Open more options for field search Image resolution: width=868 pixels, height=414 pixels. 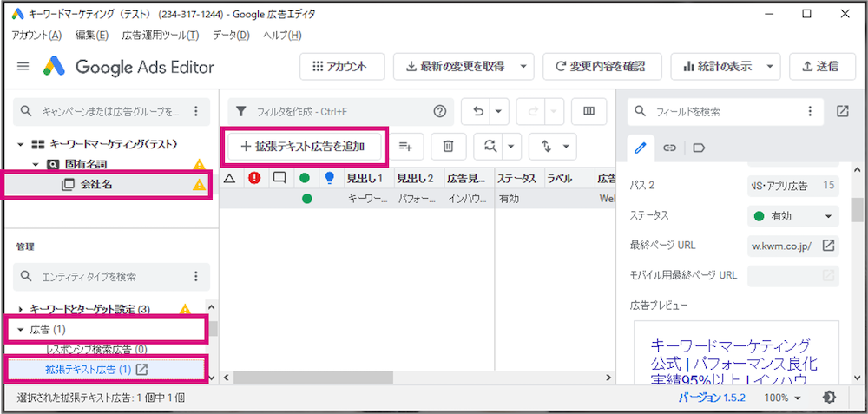(x=810, y=111)
